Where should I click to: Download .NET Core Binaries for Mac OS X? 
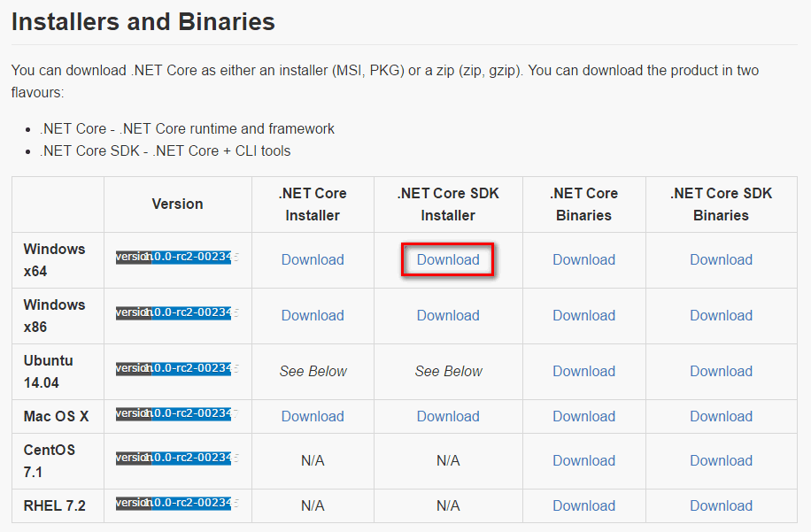point(583,416)
